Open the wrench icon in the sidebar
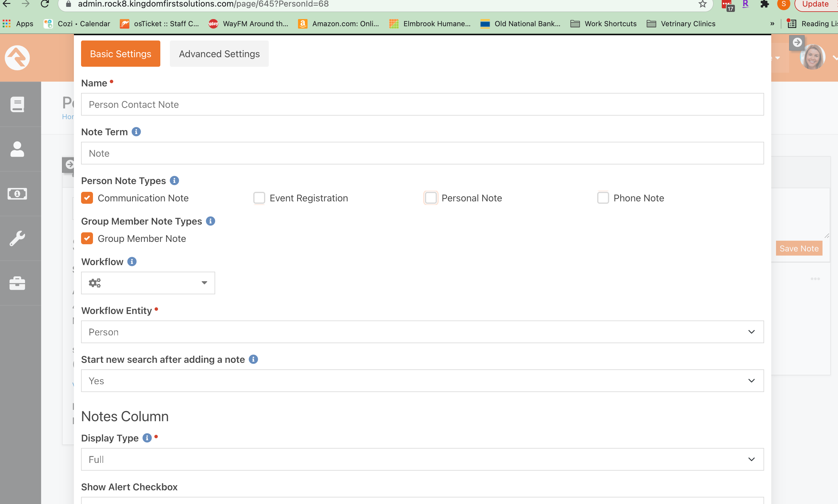Viewport: 838px width, 504px height. (x=17, y=238)
